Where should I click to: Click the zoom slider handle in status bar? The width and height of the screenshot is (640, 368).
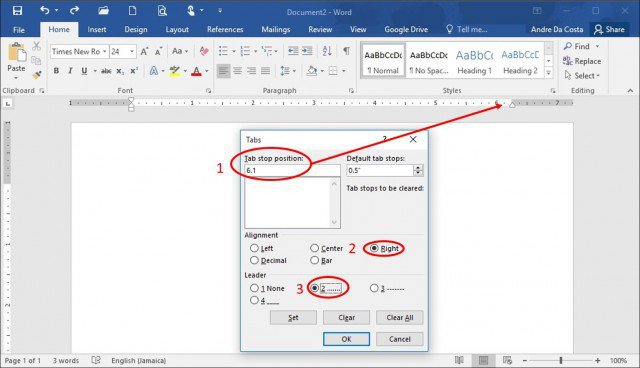[561, 360]
